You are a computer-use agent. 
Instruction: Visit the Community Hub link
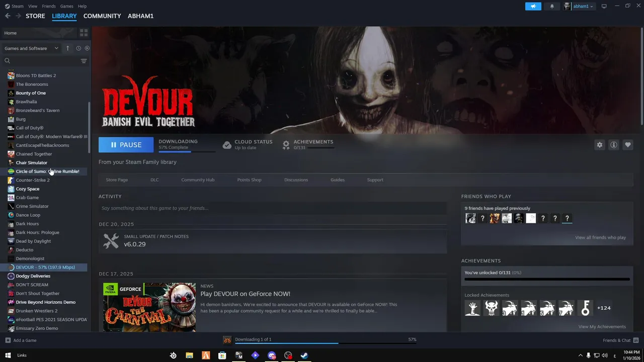[x=198, y=180]
